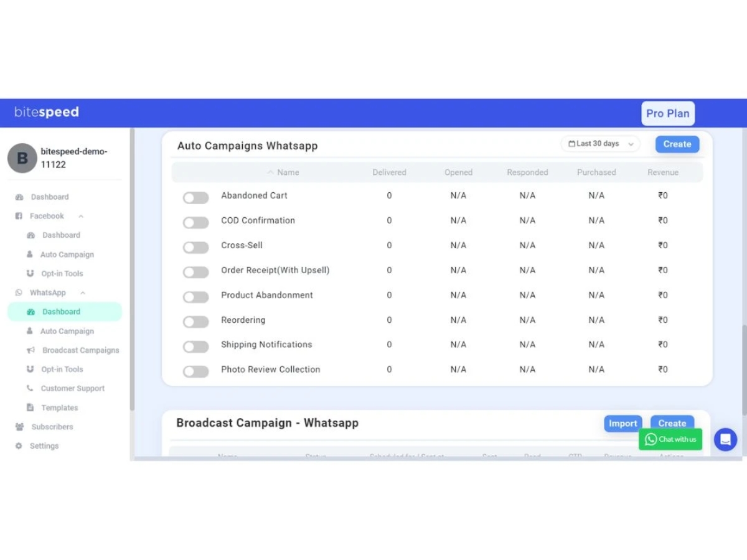
Task: Click the Shipping Notifications campaign name
Action: 266,345
